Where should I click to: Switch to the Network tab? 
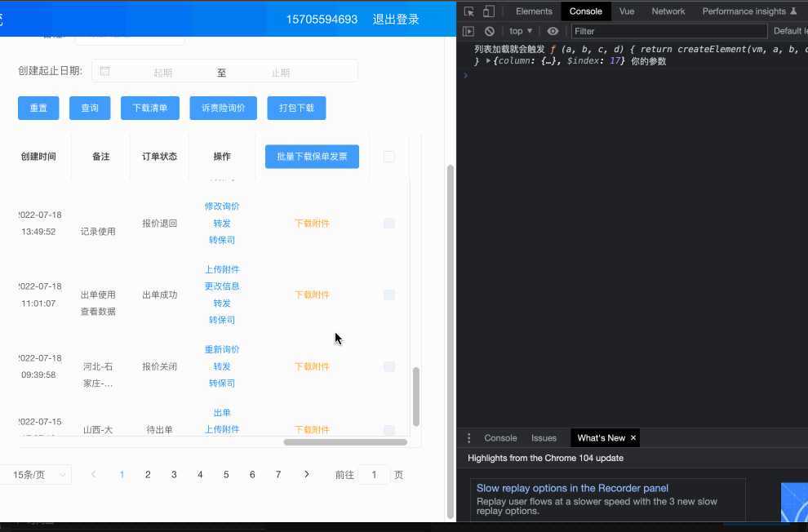click(668, 11)
